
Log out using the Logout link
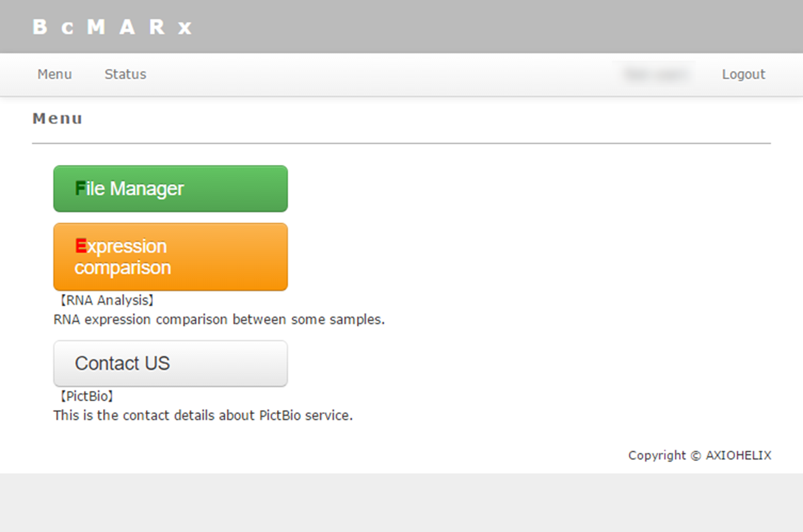(x=743, y=74)
